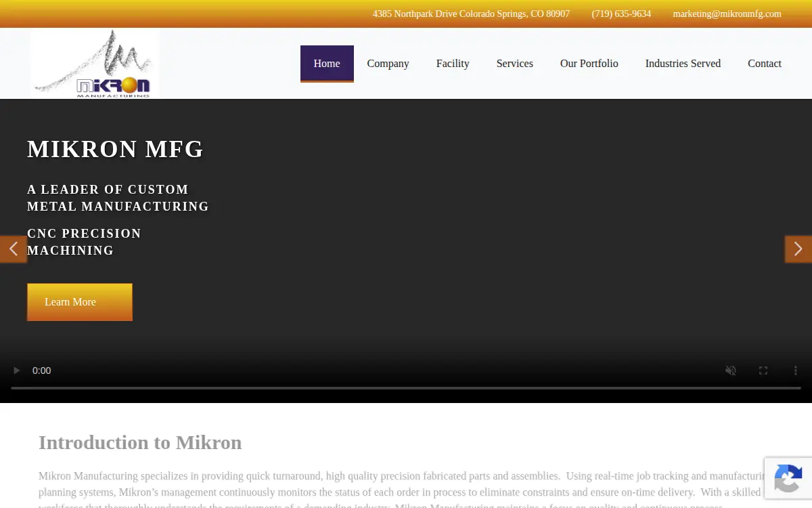
Task: Advance to next slide arrow
Action: (798, 249)
